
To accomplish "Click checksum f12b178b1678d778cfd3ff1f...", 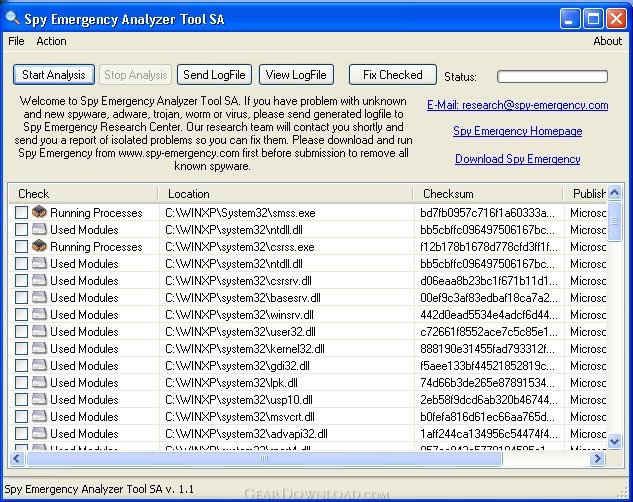I will coord(488,247).
